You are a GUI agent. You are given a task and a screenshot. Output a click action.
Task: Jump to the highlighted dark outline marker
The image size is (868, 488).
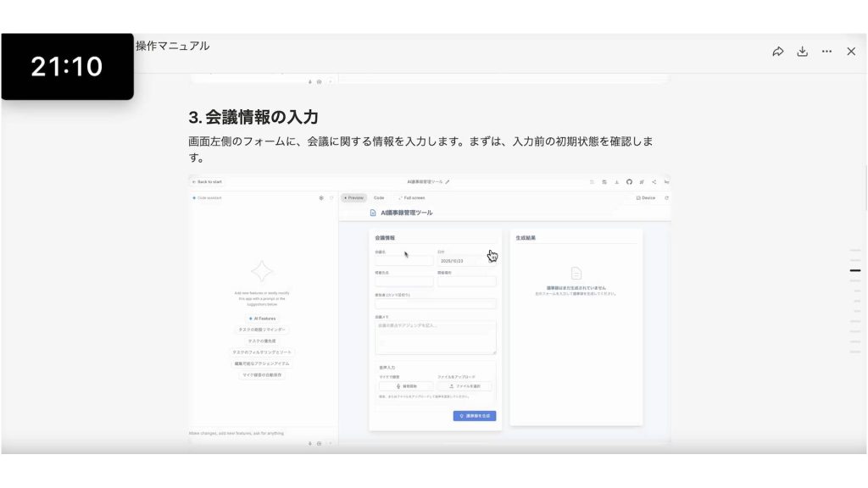coord(855,270)
